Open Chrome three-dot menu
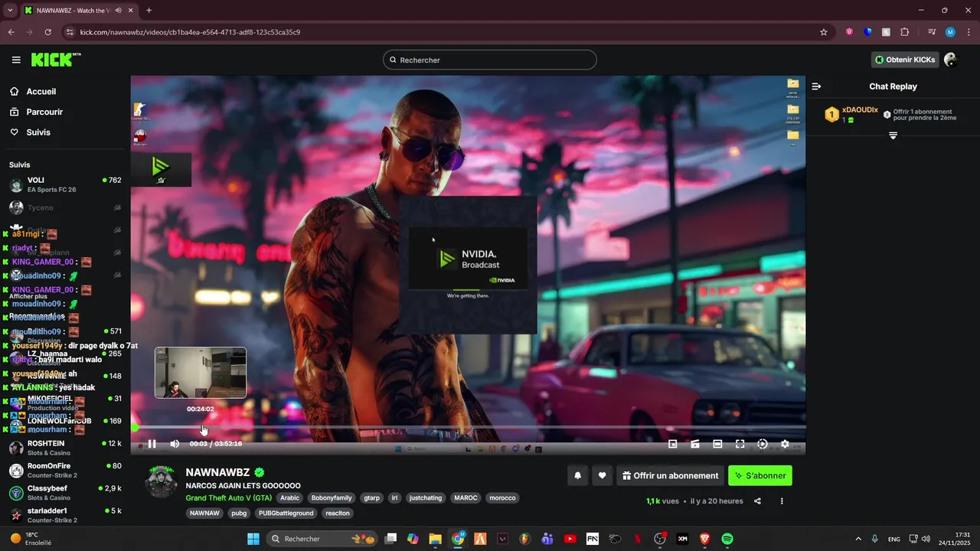 click(969, 32)
